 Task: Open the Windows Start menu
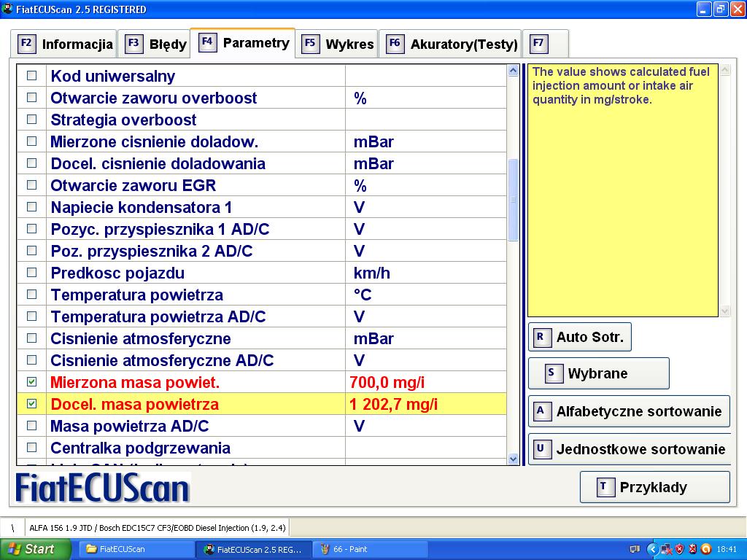point(35,549)
